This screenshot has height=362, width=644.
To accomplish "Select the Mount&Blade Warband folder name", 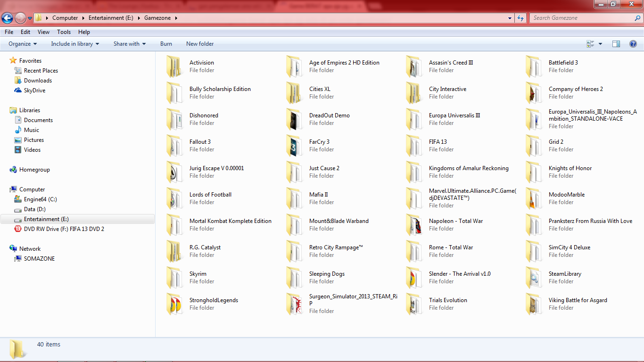I will pyautogui.click(x=339, y=221).
